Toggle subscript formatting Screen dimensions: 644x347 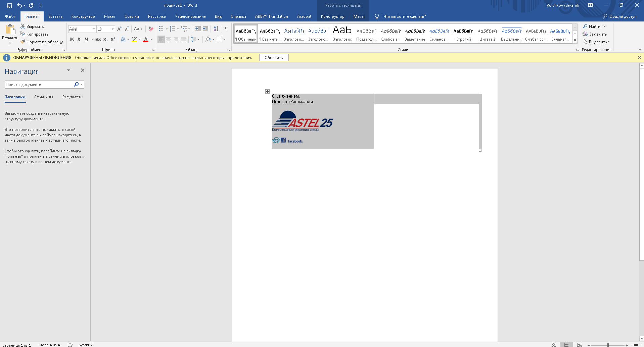[105, 39]
